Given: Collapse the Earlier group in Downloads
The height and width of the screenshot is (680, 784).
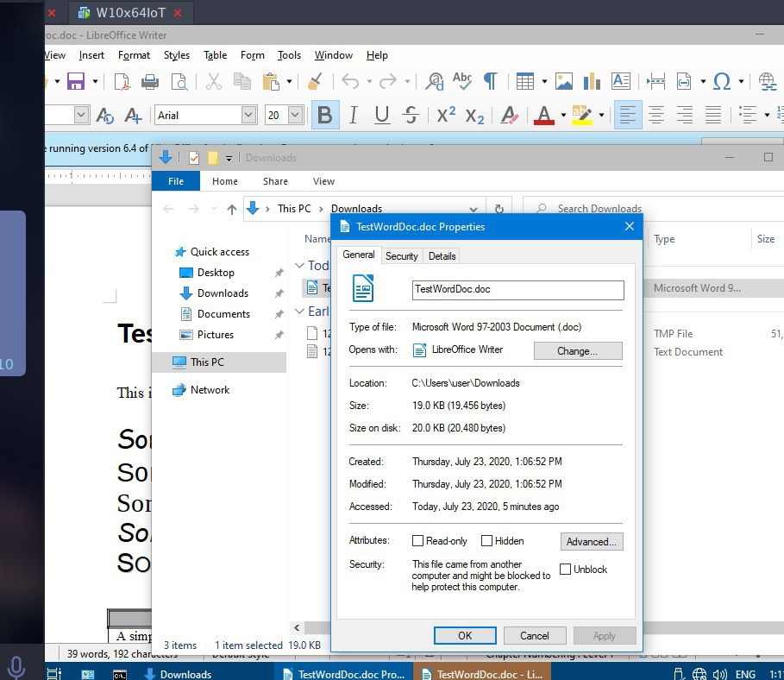Looking at the screenshot, I should coord(299,312).
